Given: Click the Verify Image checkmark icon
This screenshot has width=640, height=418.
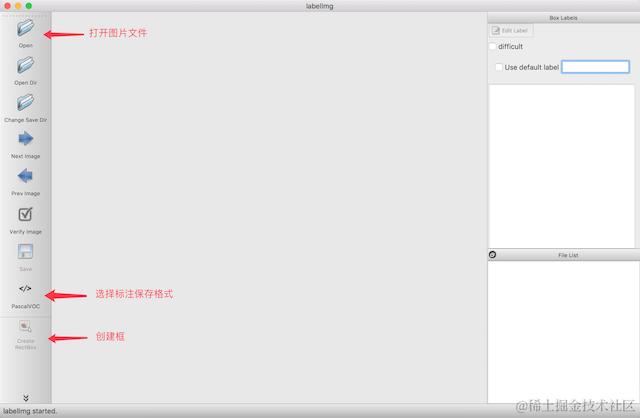Looking at the screenshot, I should [x=25, y=214].
